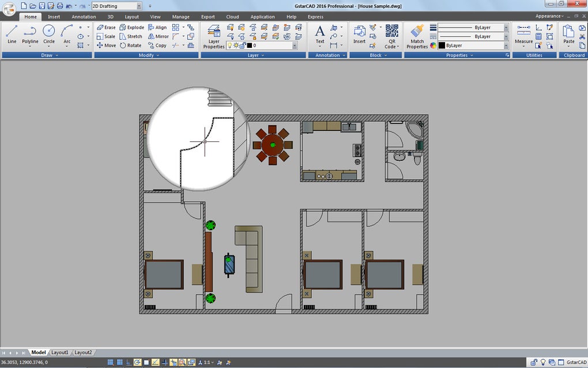The width and height of the screenshot is (588, 368).
Task: Open the Layer Properties manager
Action: tap(213, 35)
